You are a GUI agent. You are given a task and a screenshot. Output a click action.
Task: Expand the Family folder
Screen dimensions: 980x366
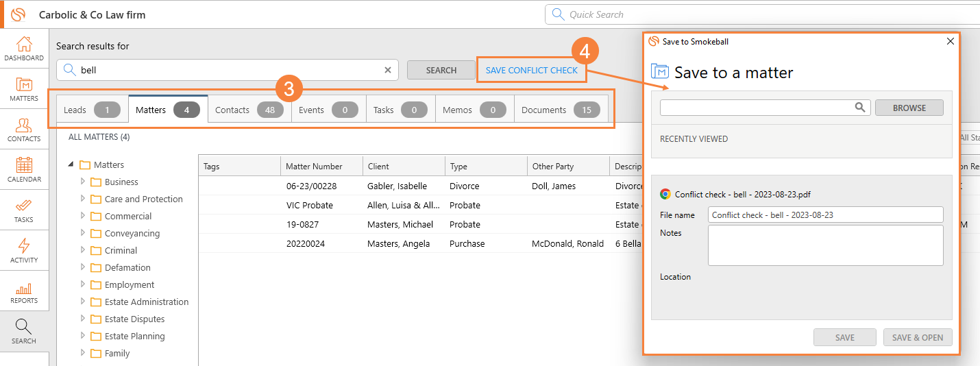83,353
